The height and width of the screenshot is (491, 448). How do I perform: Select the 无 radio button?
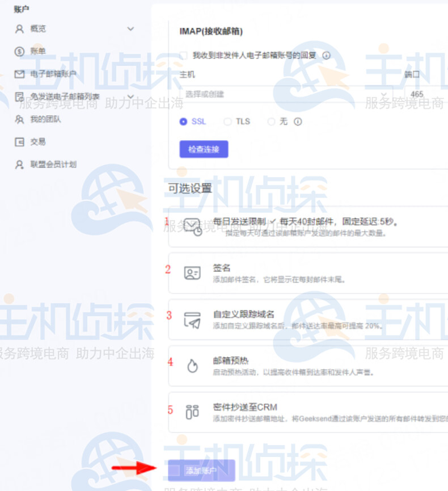pos(271,121)
